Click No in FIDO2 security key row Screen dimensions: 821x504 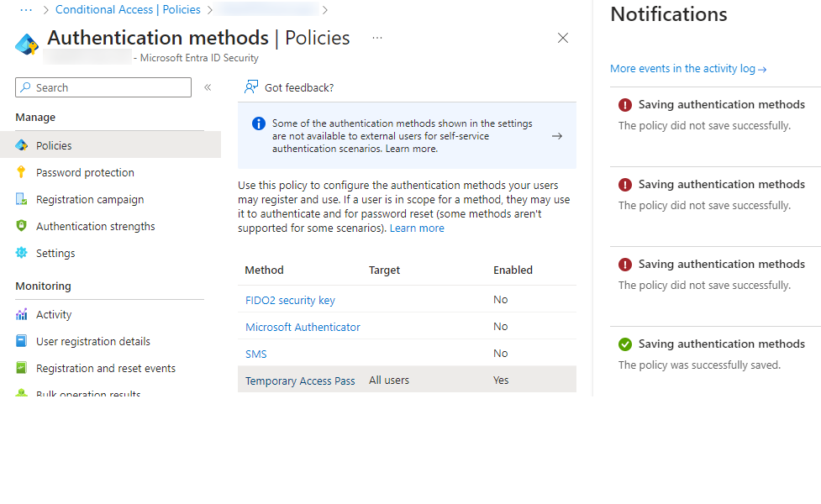click(500, 299)
